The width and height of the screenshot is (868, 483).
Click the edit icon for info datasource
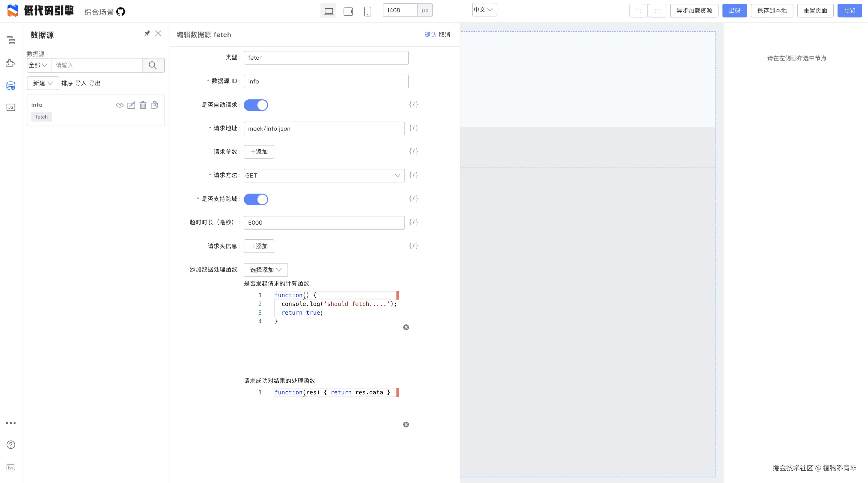click(131, 105)
